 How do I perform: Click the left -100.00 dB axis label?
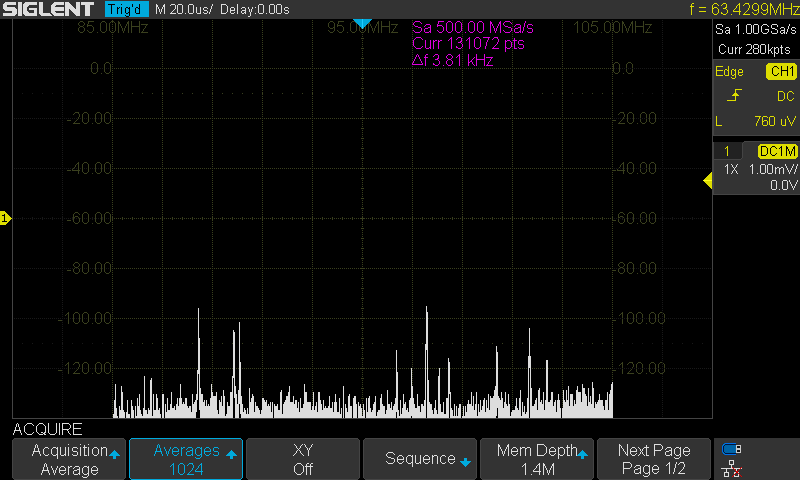(x=85, y=319)
